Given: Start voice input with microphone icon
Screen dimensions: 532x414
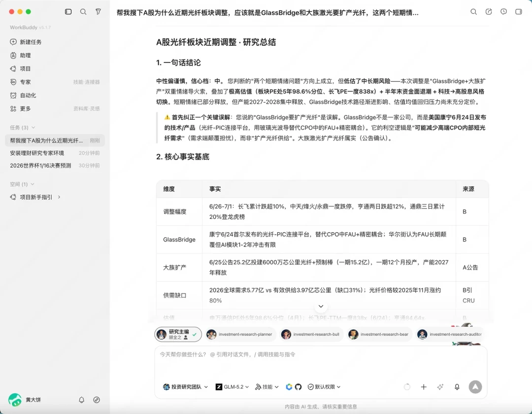Looking at the screenshot, I should [457, 387].
